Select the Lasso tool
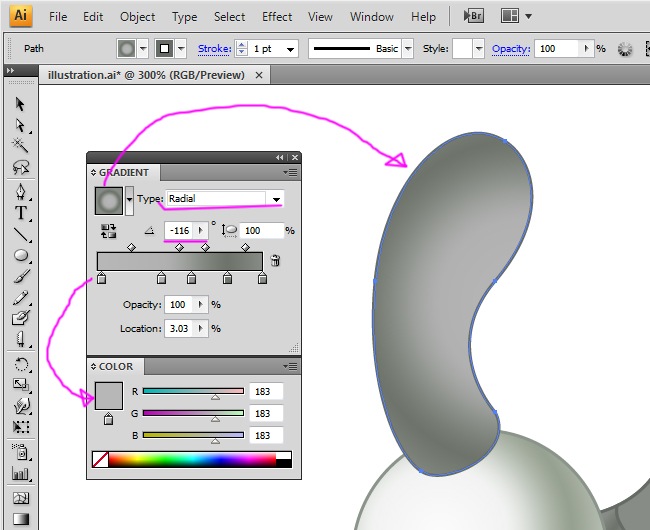The image size is (650, 530). click(19, 167)
